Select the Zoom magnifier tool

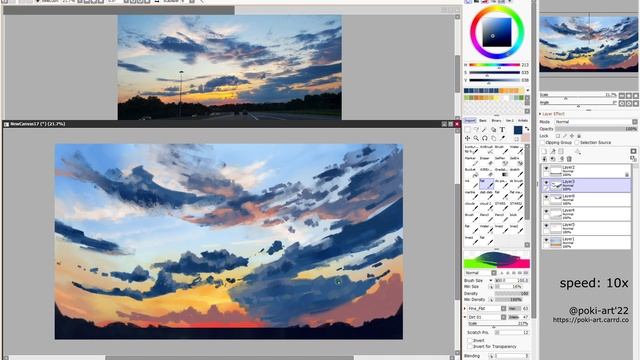pyautogui.click(x=476, y=138)
